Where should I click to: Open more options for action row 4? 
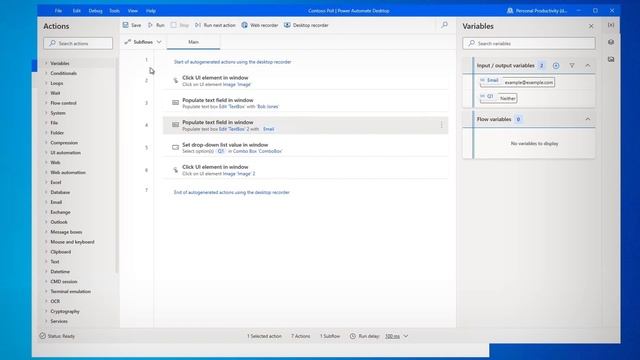(441, 125)
